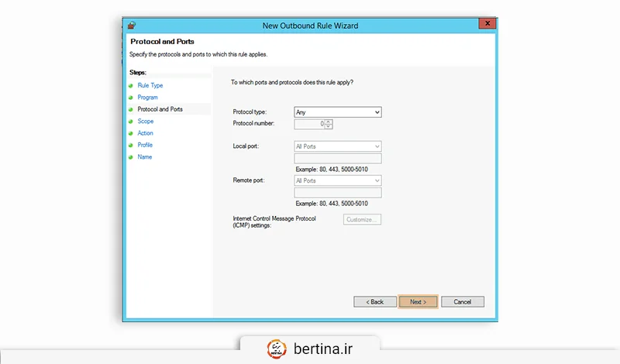Click the bertina.ir logo icon
620x364 pixels.
coord(277,348)
